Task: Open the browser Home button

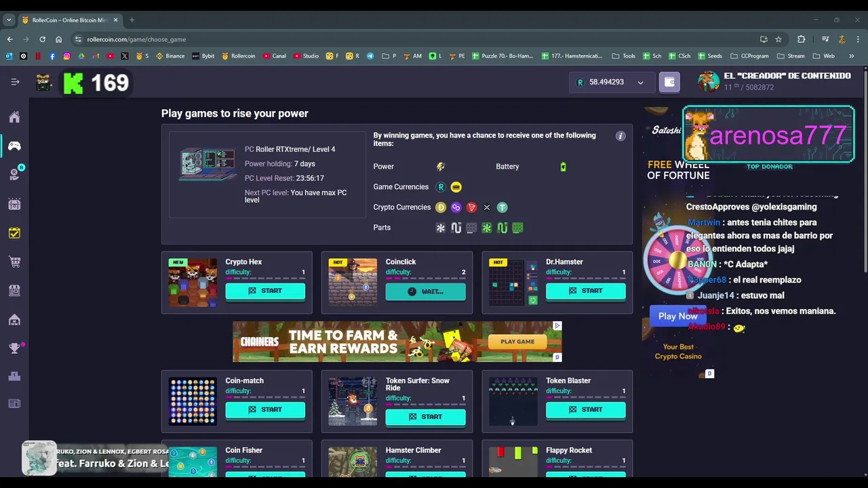Action: tap(58, 39)
